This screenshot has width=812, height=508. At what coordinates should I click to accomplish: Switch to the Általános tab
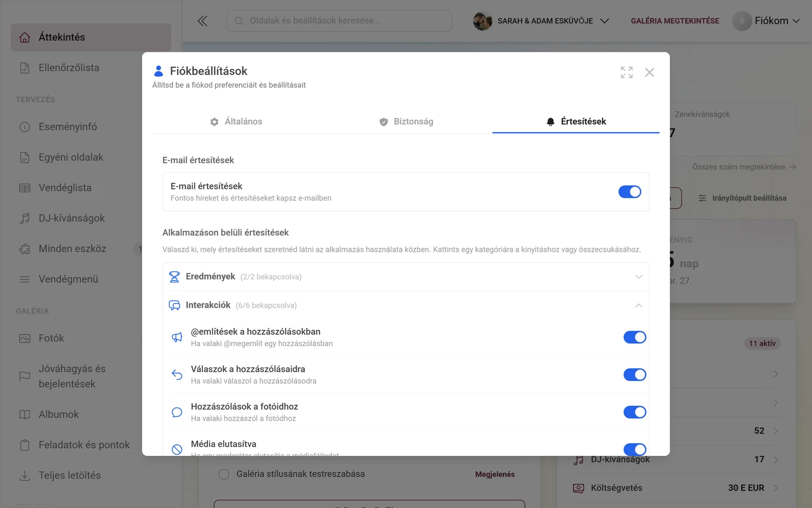[x=236, y=121]
